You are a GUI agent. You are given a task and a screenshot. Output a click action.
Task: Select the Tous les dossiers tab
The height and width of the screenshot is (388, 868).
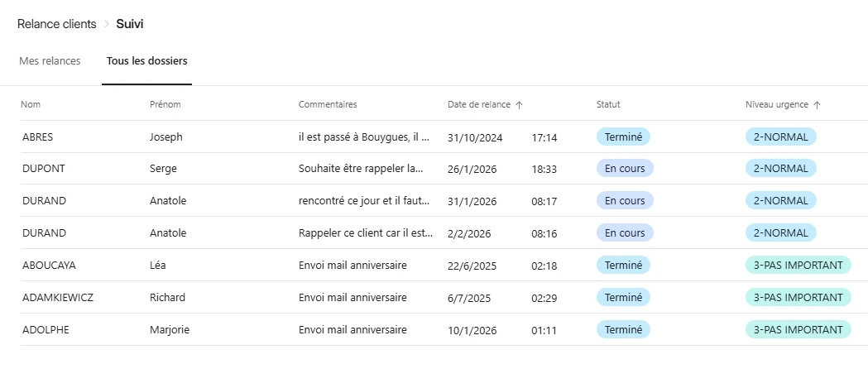click(146, 61)
